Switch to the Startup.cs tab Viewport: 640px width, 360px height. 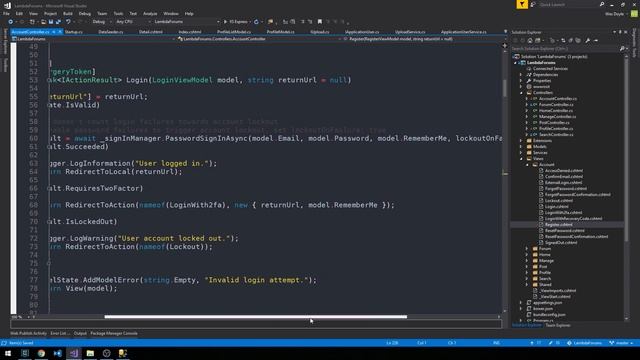pyautogui.click(x=74, y=32)
